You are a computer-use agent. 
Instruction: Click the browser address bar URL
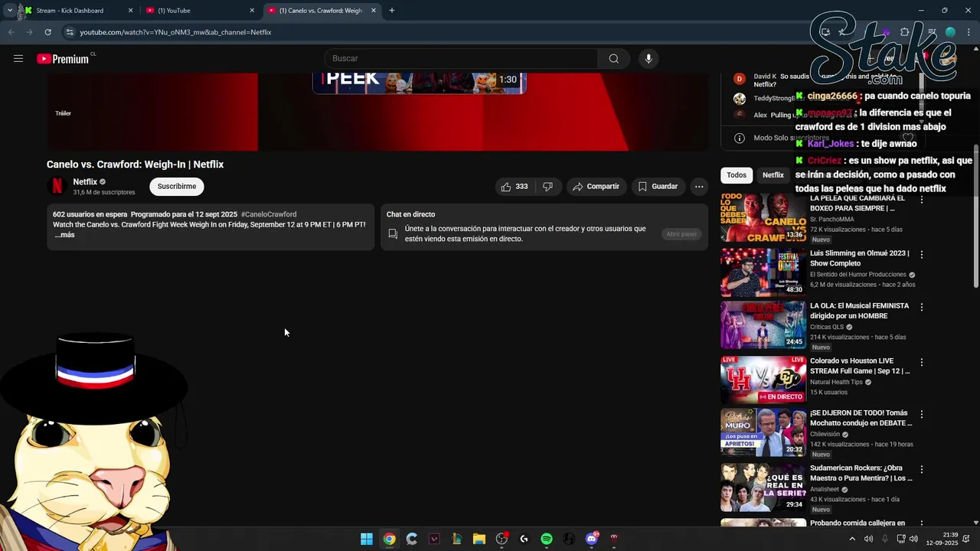point(175,32)
